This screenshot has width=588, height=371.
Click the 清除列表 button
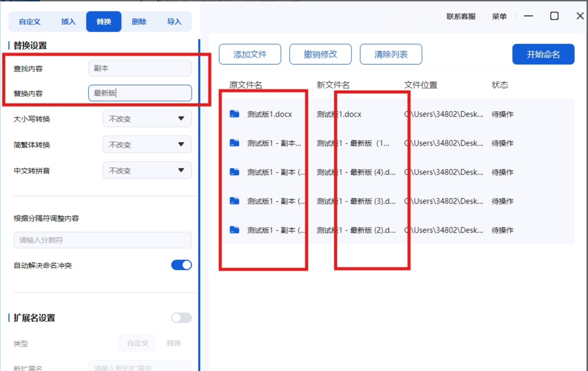[x=391, y=54]
